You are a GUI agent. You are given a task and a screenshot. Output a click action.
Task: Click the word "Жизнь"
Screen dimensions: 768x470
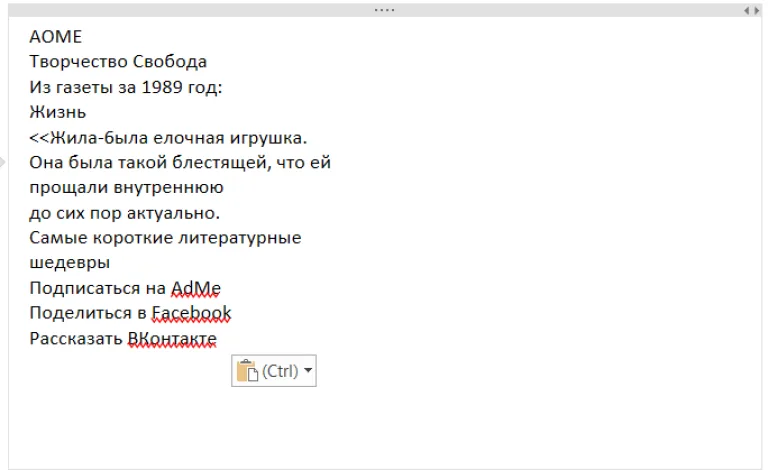pyautogui.click(x=58, y=112)
